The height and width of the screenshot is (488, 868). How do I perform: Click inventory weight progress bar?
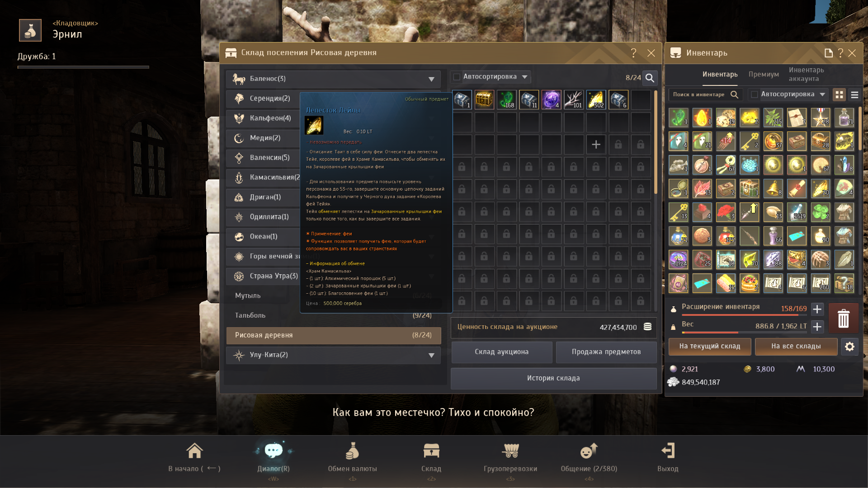tap(744, 333)
